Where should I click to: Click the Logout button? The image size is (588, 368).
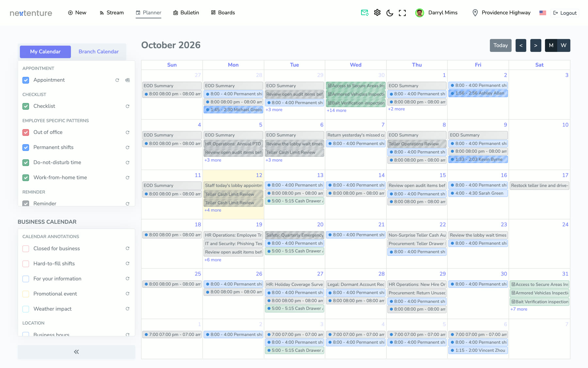tap(565, 13)
